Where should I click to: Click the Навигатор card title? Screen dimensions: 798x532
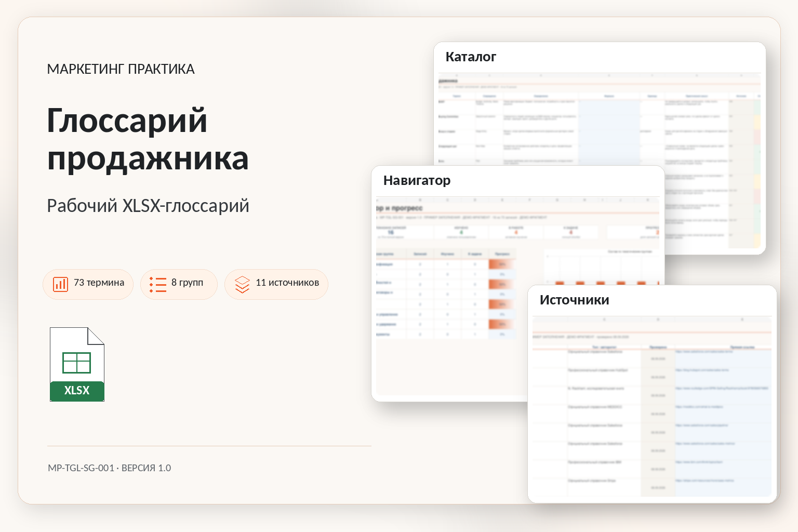coord(417,180)
